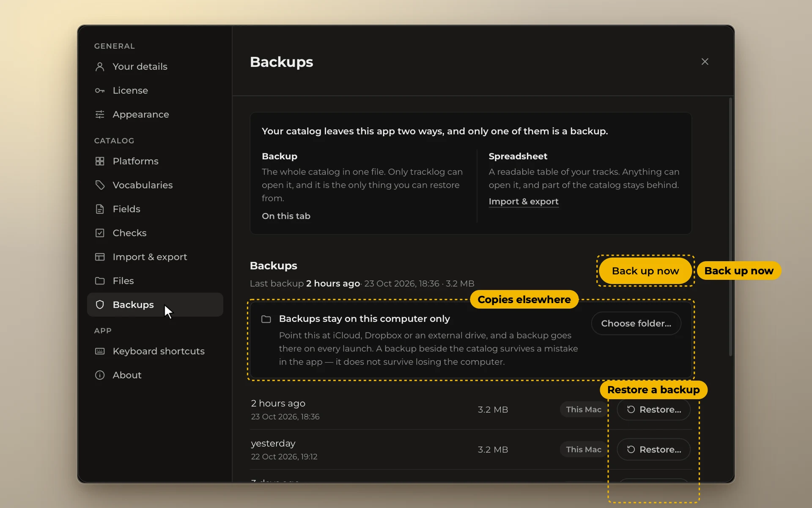Show the Checks settings
This screenshot has width=812, height=508.
155,233
